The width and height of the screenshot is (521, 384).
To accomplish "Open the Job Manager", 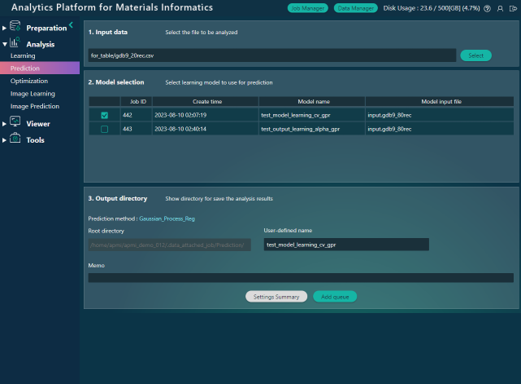I will pos(308,8).
